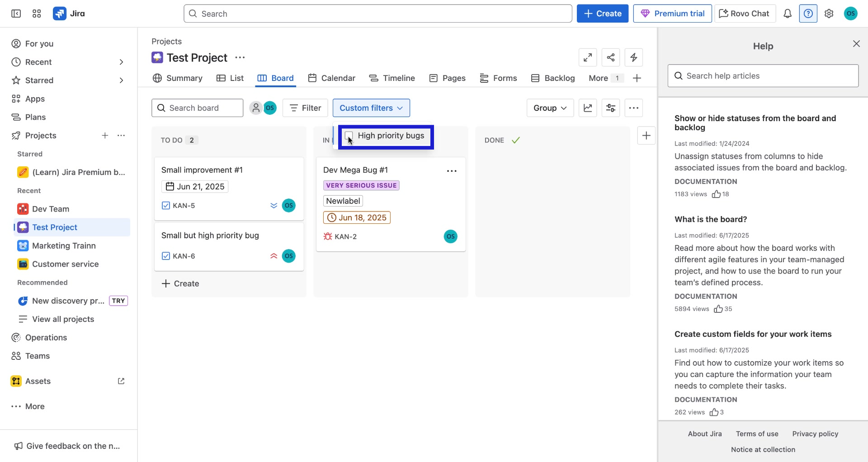
Task: Open view settings sliders icon
Action: pos(610,108)
